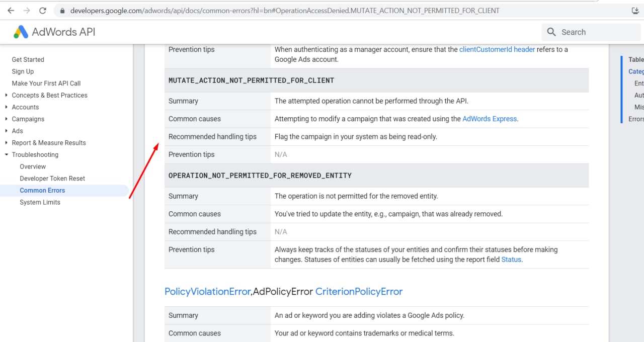644x342 pixels.
Task: Collapse the Troubleshooting section arrow
Action: [6, 155]
